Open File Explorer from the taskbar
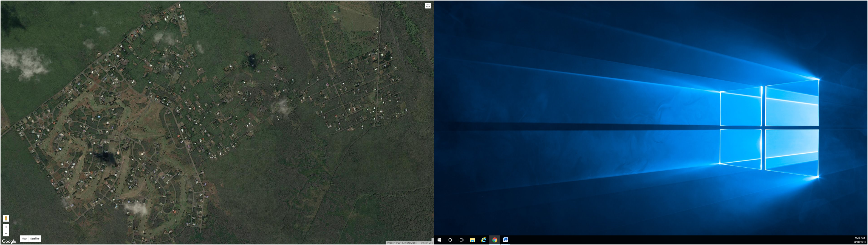This screenshot has height=245, width=868. coord(473,240)
